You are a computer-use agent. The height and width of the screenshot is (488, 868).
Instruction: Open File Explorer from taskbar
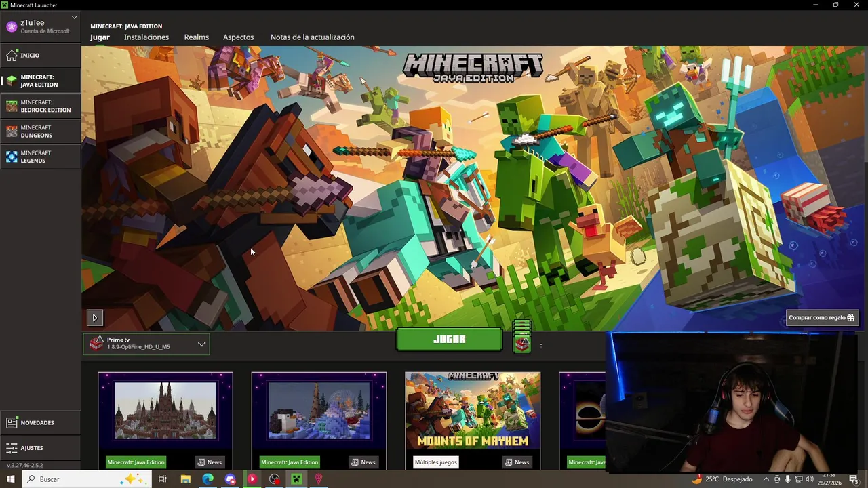185,479
